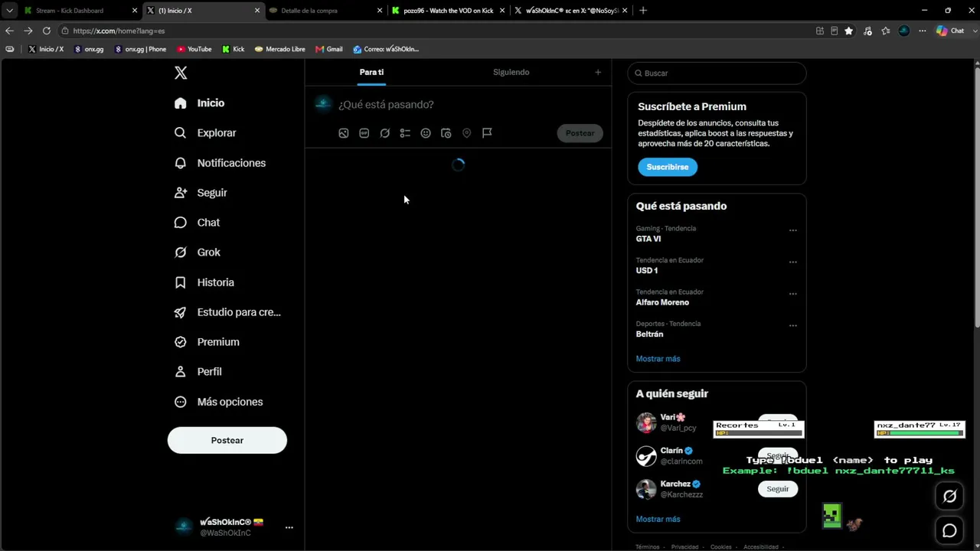Click Mostrar más under A quién seguir
980x551 pixels.
pos(658,519)
